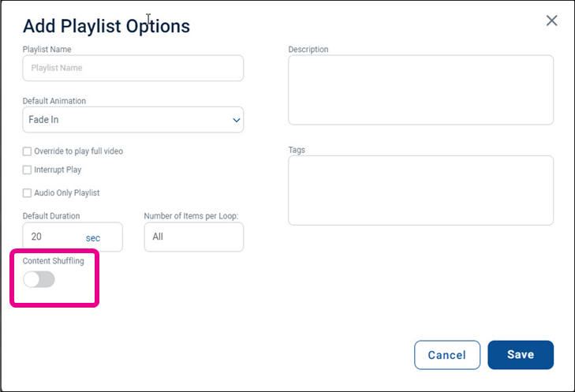
Task: Tick the Audio Only Playlist checkbox
Action: pyautogui.click(x=27, y=193)
